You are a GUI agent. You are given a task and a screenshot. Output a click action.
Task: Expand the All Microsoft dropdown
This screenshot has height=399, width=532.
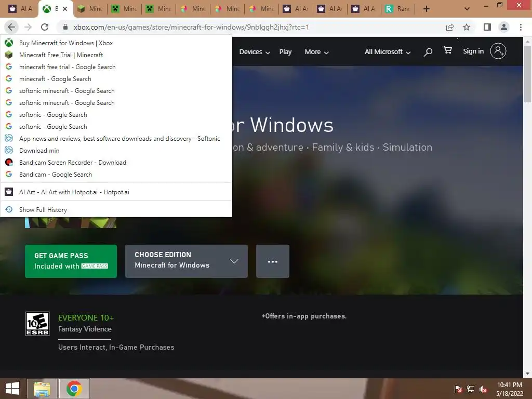[x=388, y=52]
